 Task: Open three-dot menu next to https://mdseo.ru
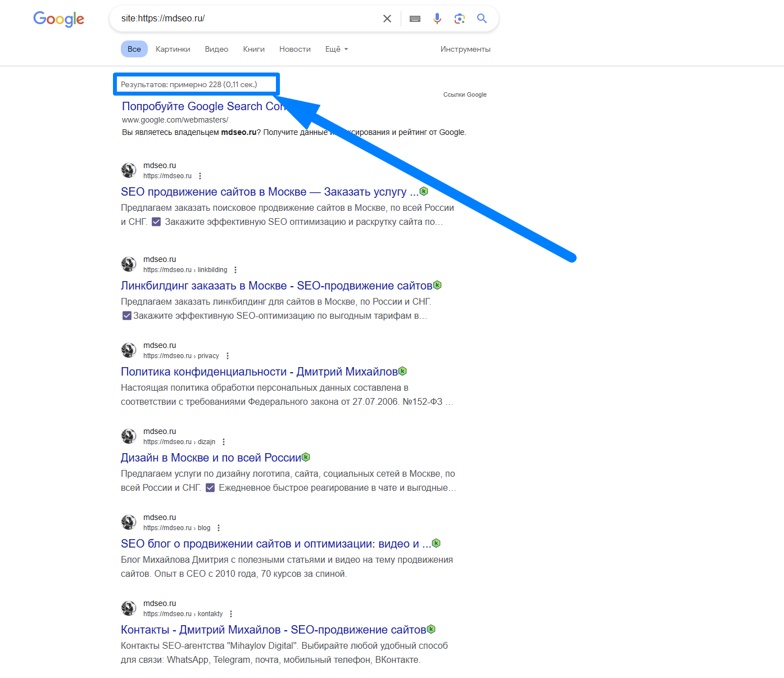[200, 176]
